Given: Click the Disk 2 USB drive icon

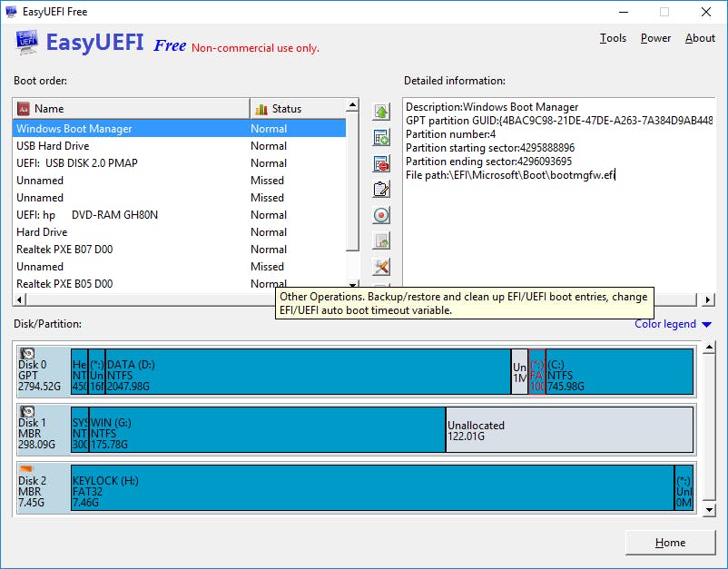Looking at the screenshot, I should click(26, 469).
